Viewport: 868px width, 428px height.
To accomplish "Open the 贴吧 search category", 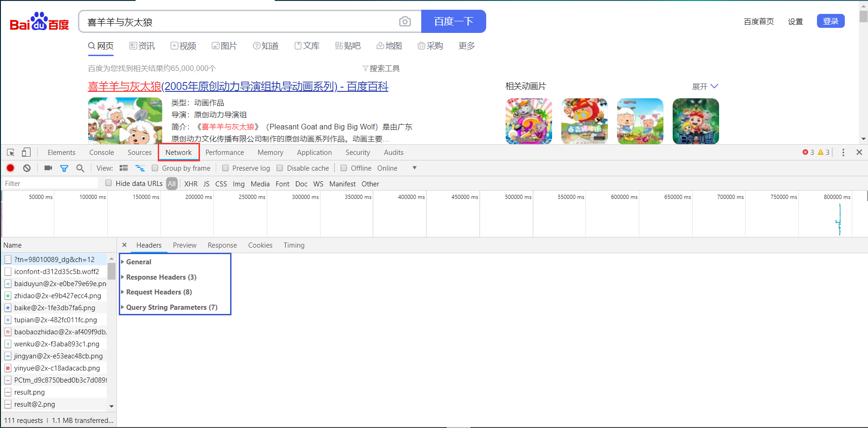I will click(x=348, y=46).
